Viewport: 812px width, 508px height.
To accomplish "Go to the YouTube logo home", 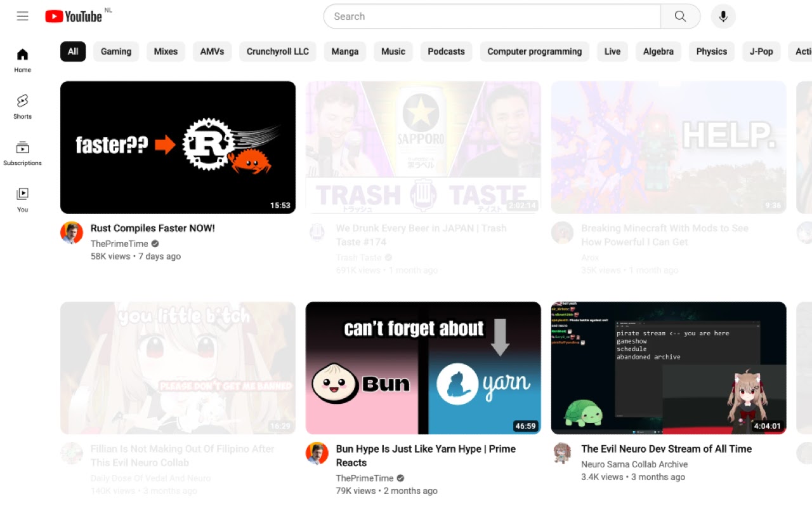I will click(74, 17).
